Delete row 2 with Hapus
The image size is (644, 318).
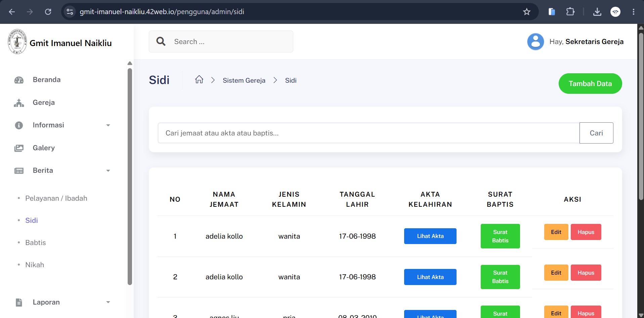(x=586, y=273)
